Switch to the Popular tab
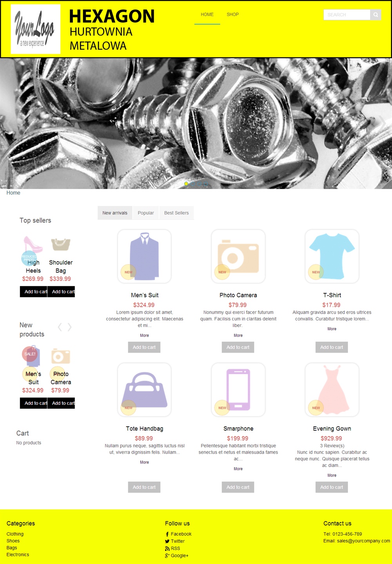 pos(146,213)
